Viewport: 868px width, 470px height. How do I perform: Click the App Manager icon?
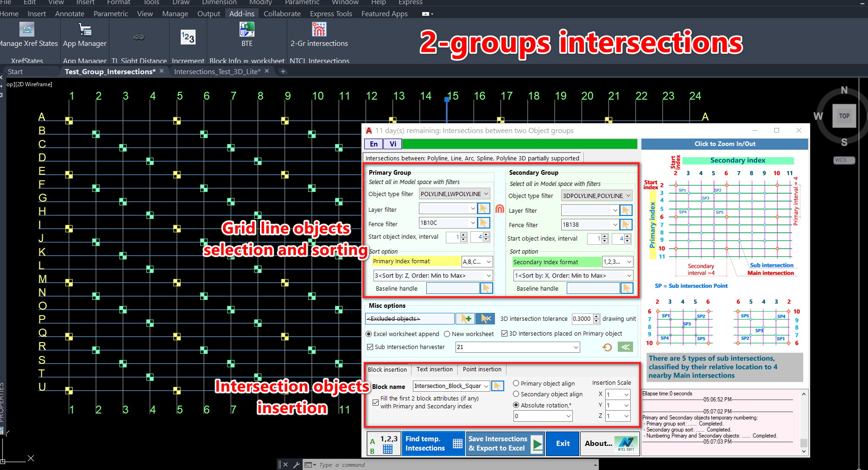click(85, 30)
